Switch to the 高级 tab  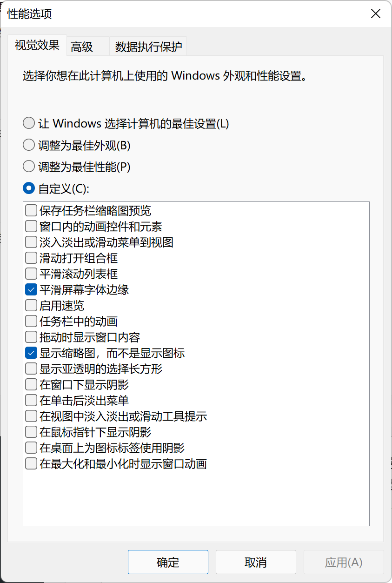82,47
